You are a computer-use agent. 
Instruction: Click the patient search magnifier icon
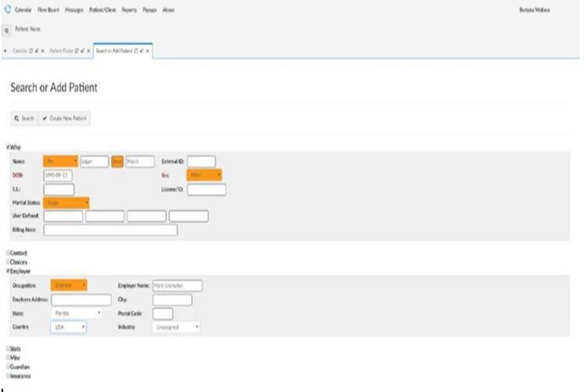click(x=7, y=28)
